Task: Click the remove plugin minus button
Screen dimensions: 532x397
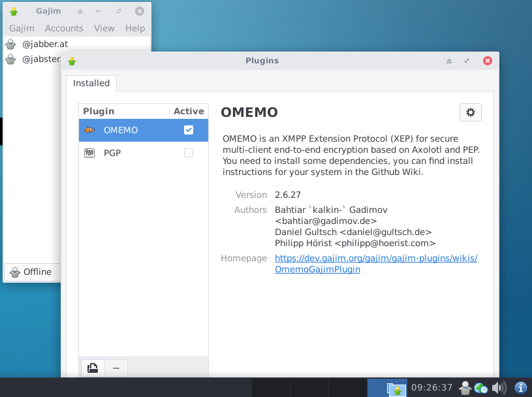Action: tap(116, 368)
